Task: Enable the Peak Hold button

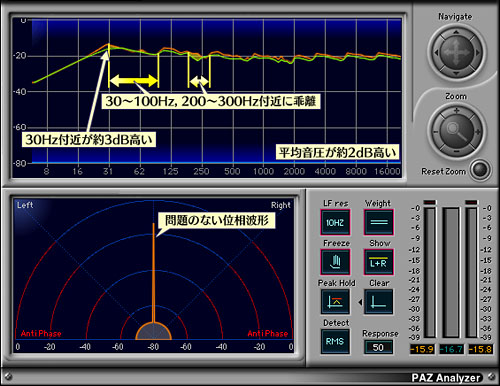Action: pos(335,302)
